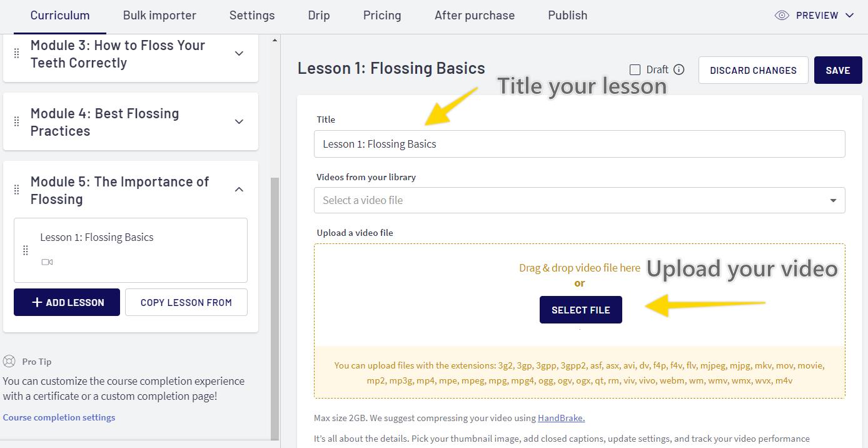Image resolution: width=868 pixels, height=448 pixels.
Task: Open the HandBrake link
Action: click(562, 418)
